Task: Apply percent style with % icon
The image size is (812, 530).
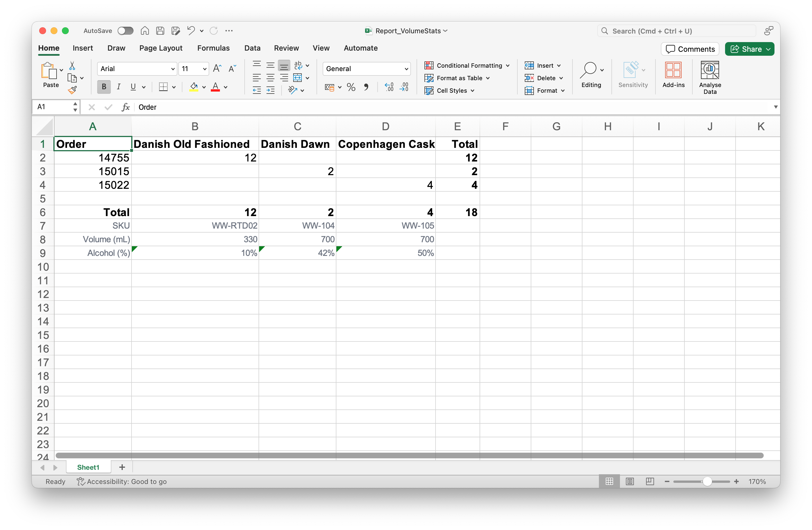Action: [351, 87]
